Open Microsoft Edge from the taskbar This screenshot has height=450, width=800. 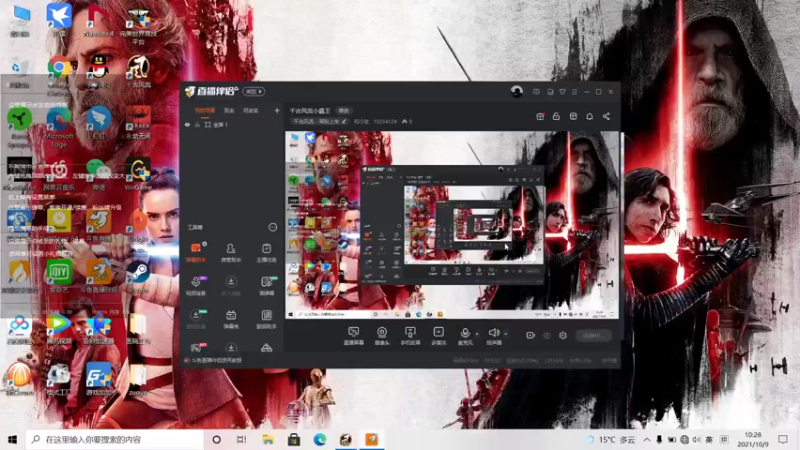click(320, 439)
